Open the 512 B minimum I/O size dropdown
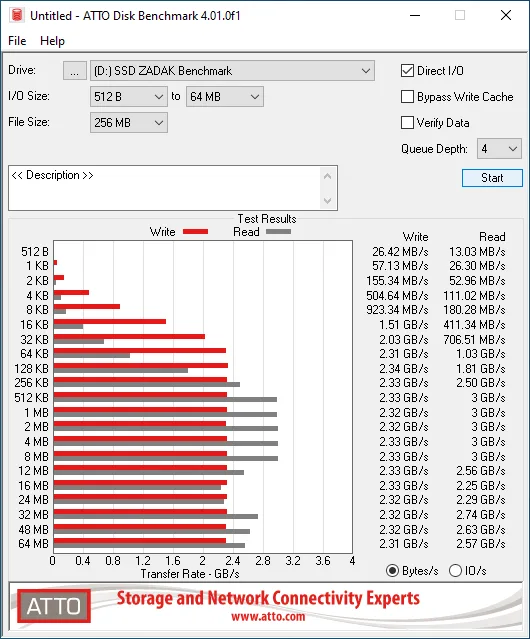The image size is (530, 639). 129,97
